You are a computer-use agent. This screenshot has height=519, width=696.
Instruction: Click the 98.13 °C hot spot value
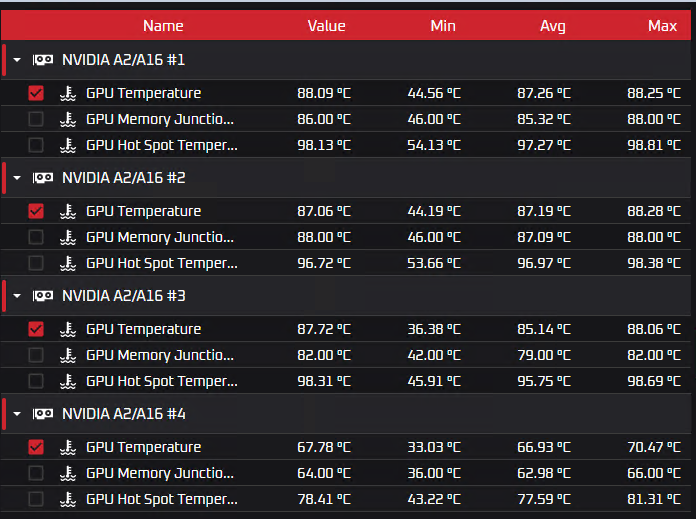point(324,145)
